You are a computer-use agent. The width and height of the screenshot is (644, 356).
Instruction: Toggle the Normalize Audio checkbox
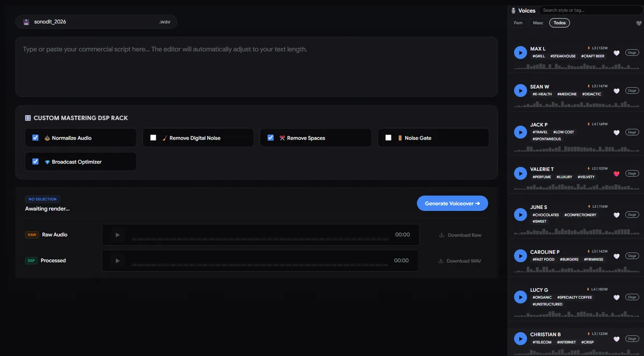35,138
